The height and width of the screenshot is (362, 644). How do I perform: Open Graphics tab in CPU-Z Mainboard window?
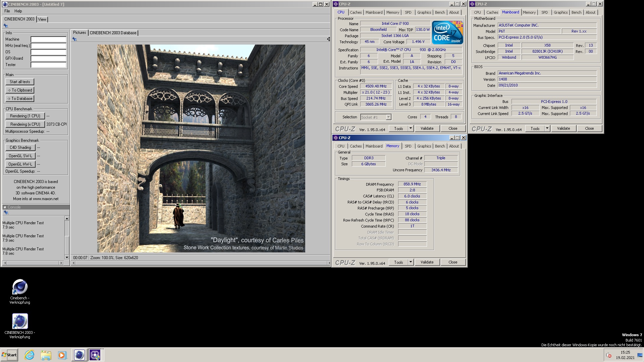560,12
